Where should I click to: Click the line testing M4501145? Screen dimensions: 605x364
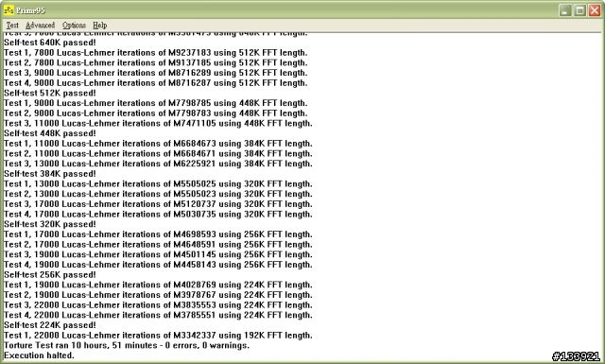pyautogui.click(x=158, y=254)
